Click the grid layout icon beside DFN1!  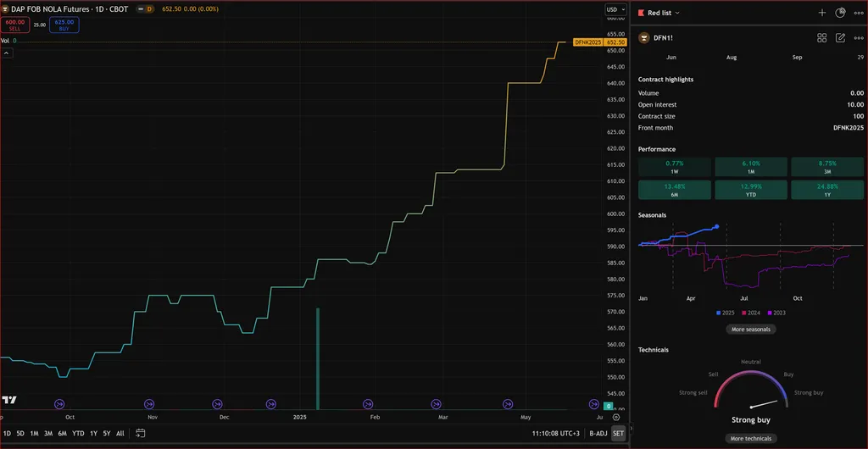pyautogui.click(x=822, y=37)
